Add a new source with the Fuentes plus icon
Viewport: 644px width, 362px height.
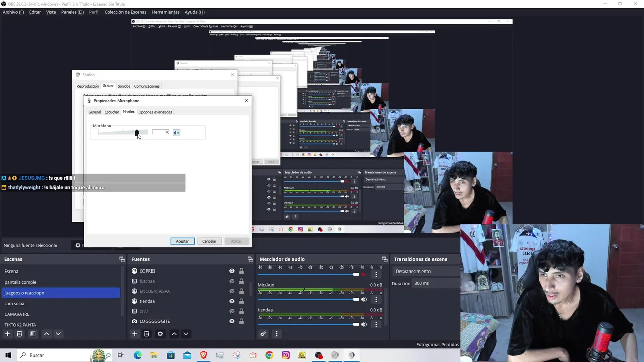(134, 334)
